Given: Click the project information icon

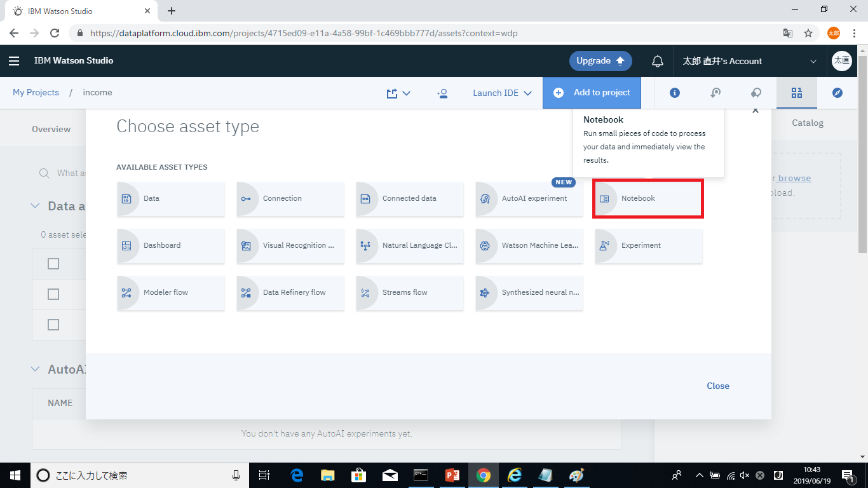Looking at the screenshot, I should click(675, 93).
